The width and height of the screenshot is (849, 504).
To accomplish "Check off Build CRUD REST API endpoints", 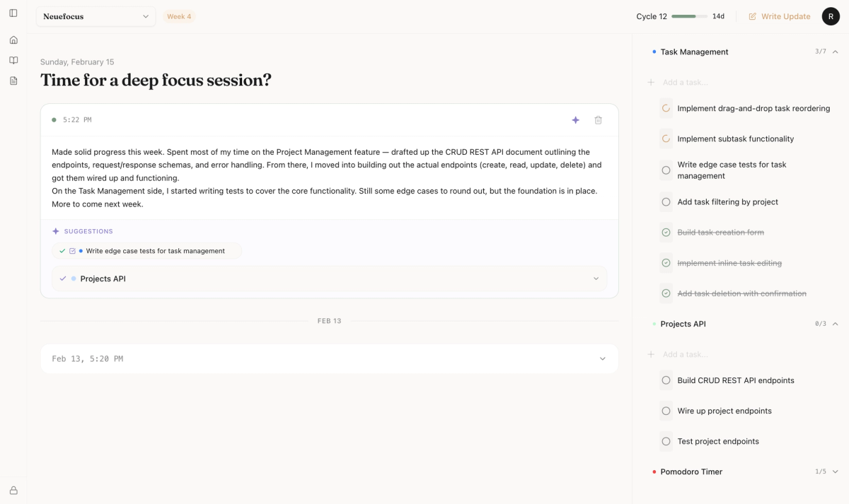I will [x=666, y=380].
